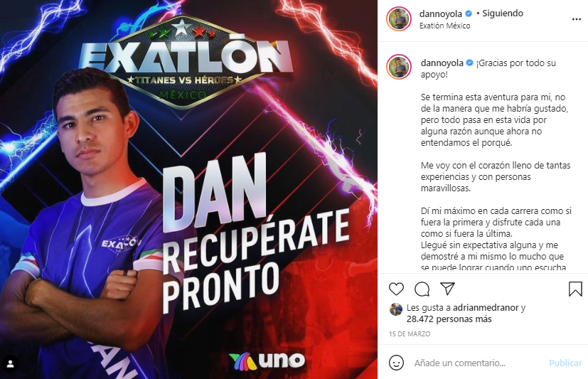This screenshot has width=588, height=379.
Task: Open dannoyola username in header
Action: [441, 14]
